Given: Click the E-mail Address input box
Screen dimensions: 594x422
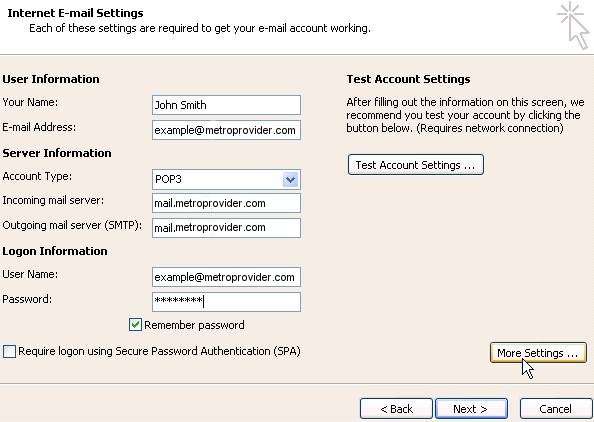Looking at the screenshot, I should coord(226,130).
